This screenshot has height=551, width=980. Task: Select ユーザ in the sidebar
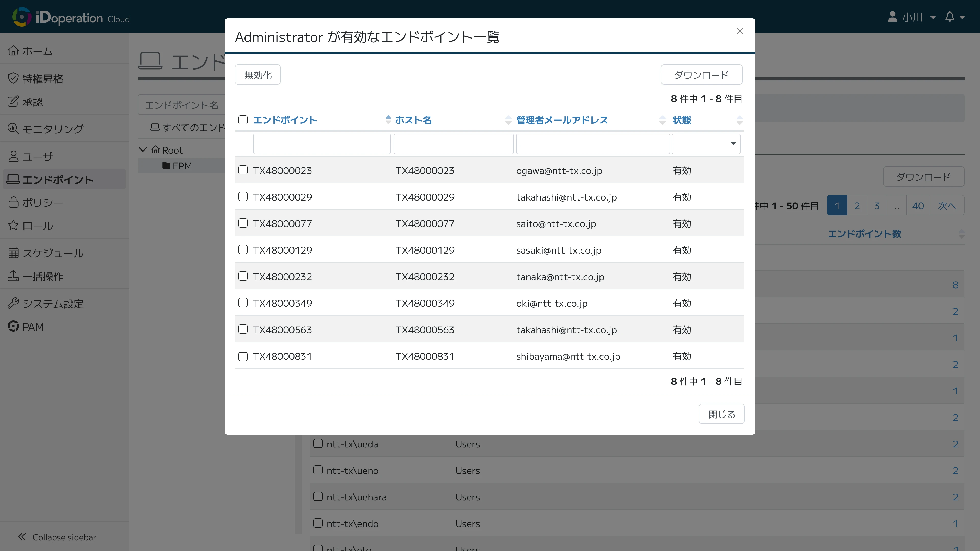click(38, 156)
